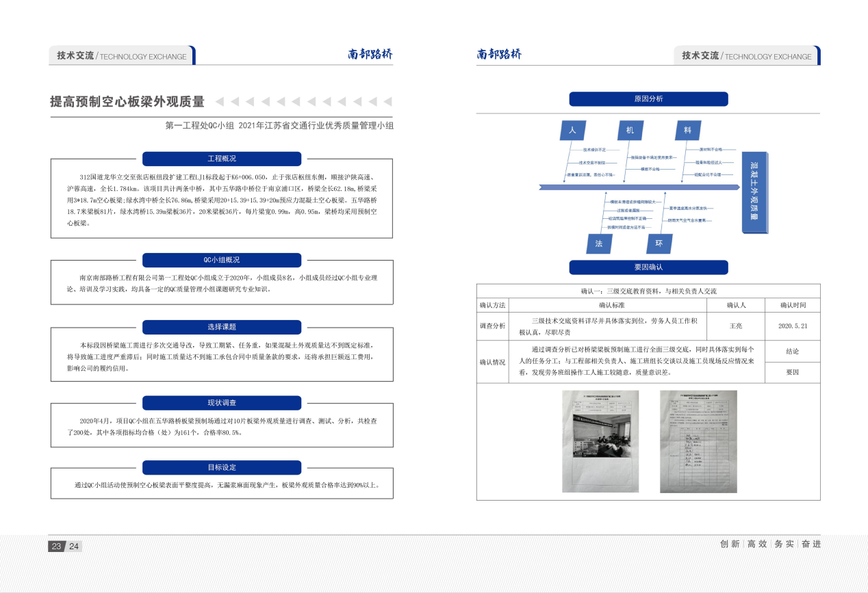868x593 pixels.
Task: Select the 人 box in fishbone diagram
Action: 573,130
